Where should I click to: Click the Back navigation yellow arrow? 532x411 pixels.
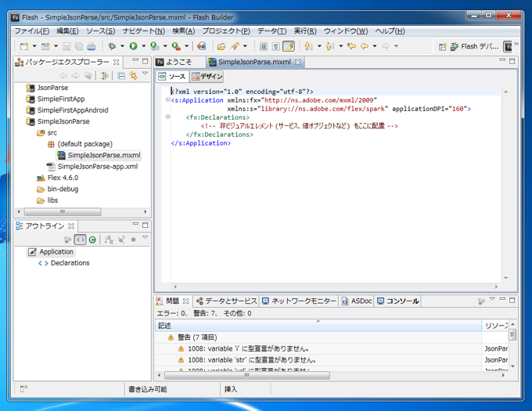(365, 46)
